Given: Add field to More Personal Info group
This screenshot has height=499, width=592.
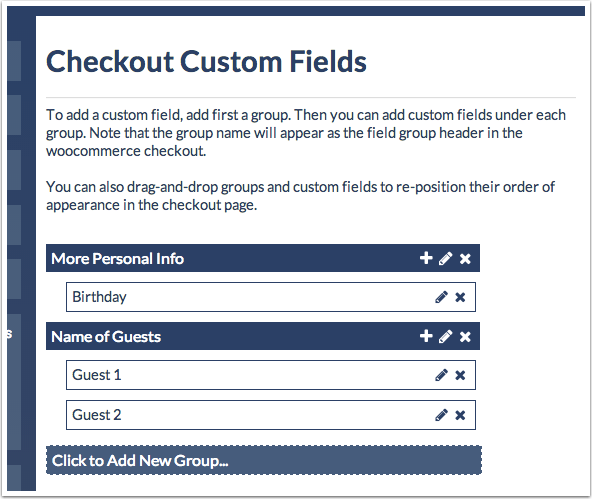Looking at the screenshot, I should pos(426,258).
